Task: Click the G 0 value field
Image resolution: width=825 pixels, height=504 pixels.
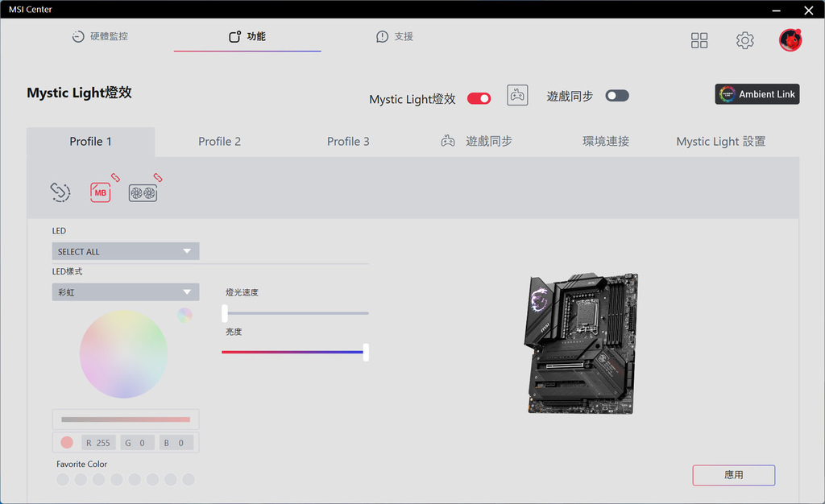Action: tap(137, 443)
